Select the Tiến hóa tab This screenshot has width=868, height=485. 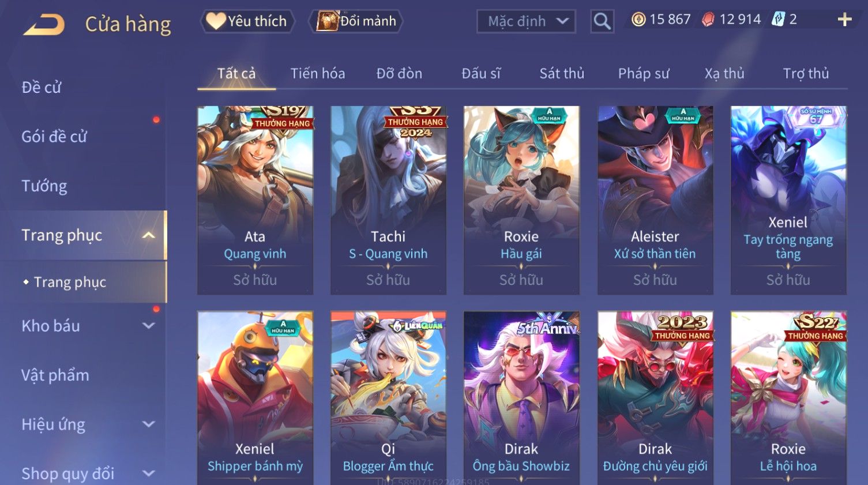click(x=318, y=74)
